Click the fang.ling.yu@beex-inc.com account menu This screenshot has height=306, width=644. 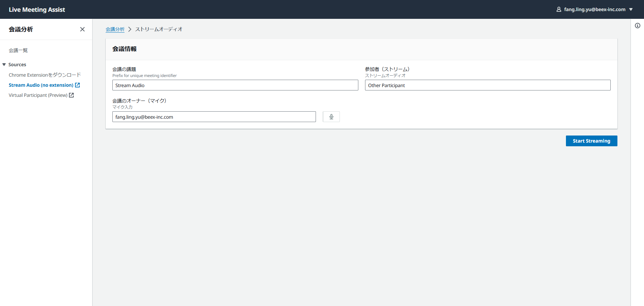pyautogui.click(x=595, y=9)
